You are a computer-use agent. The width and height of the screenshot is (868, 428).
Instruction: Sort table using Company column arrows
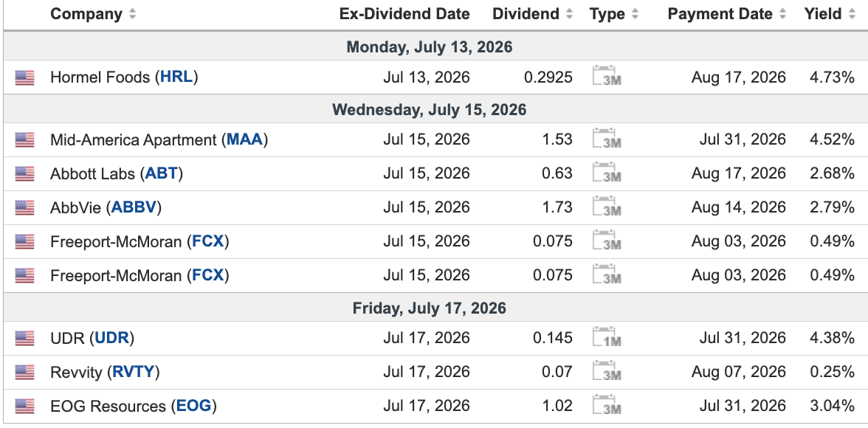pos(131,15)
